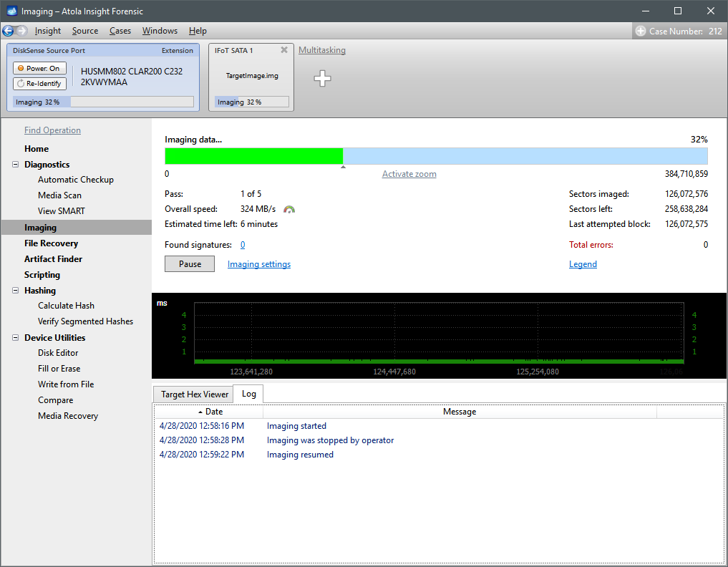Viewport: 728px width, 567px height.
Task: Click the speed gauge icon beside 324 MB/s
Action: tap(288, 210)
